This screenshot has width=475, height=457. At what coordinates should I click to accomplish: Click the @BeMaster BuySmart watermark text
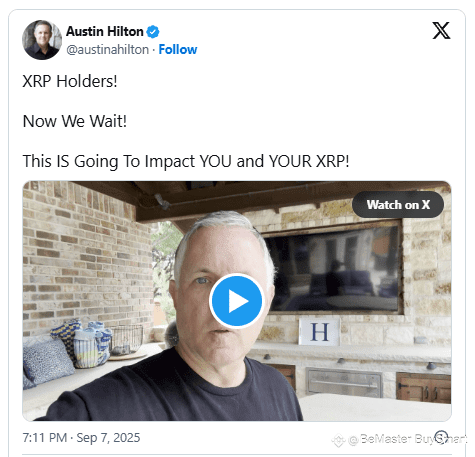(x=407, y=439)
